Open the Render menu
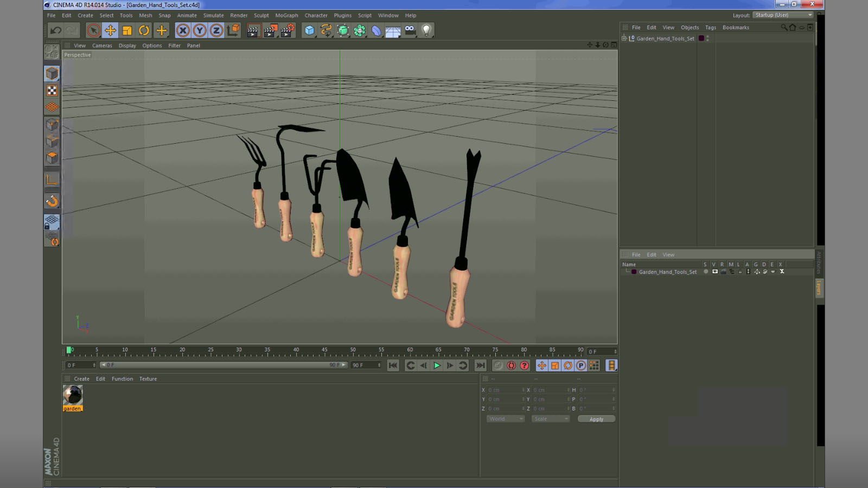The height and width of the screenshot is (488, 868). [x=239, y=15]
